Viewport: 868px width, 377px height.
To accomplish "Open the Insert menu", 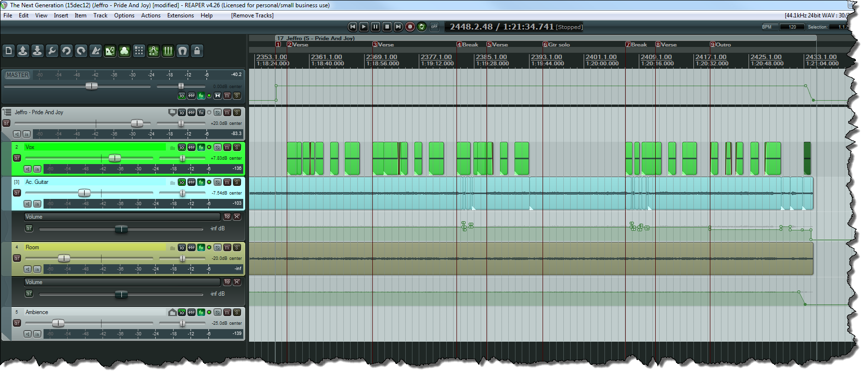I will 61,15.
